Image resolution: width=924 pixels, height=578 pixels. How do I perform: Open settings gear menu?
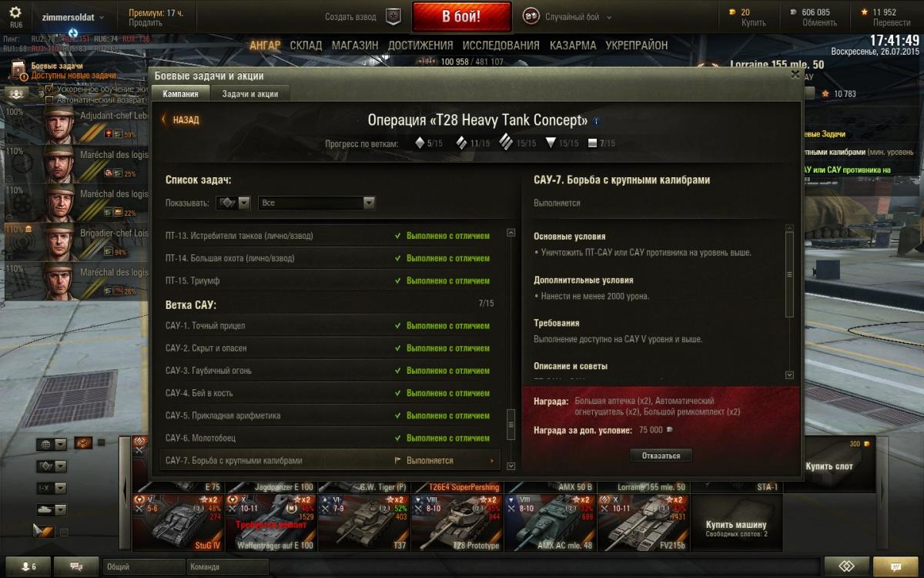pos(15,13)
